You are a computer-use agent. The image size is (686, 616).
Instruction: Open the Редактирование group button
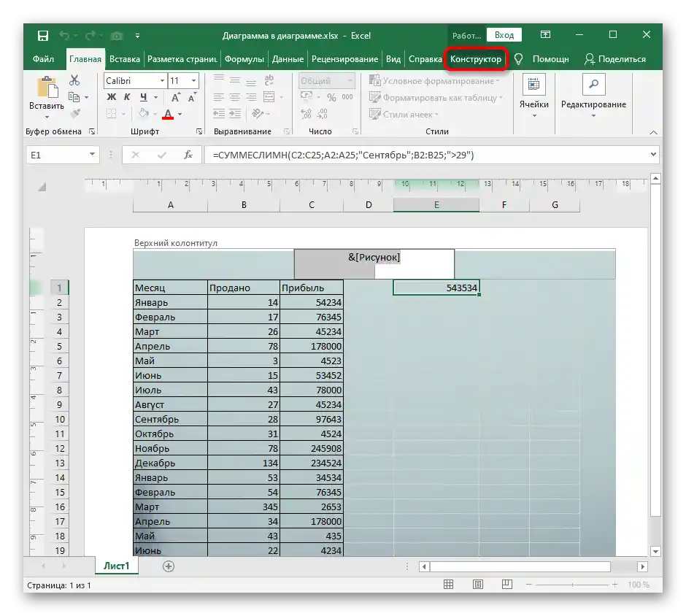594,97
